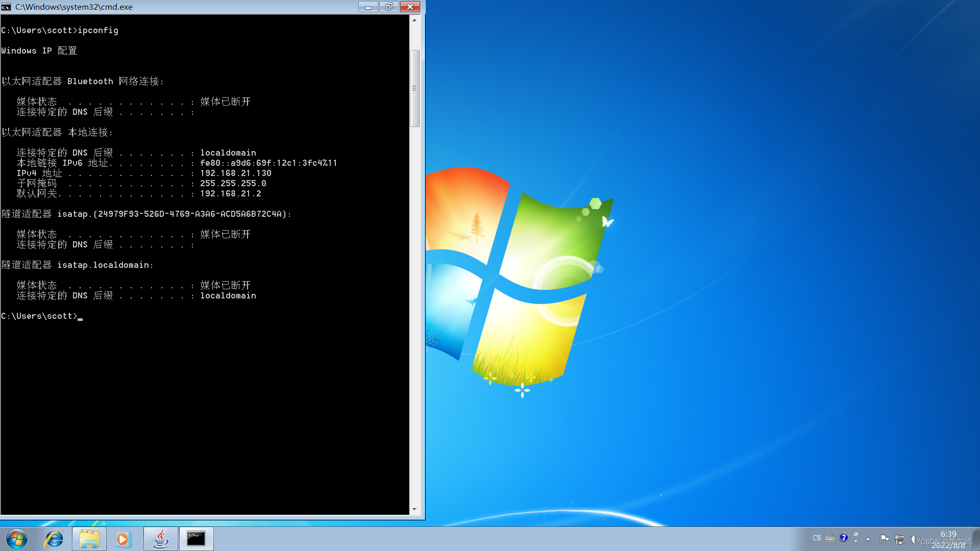Viewport: 980px width, 551px height.
Task: Open the network connection tray icon
Action: (x=900, y=539)
